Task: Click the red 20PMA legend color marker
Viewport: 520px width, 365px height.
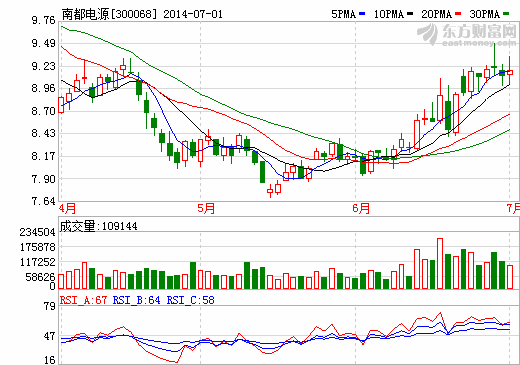Action: point(458,14)
